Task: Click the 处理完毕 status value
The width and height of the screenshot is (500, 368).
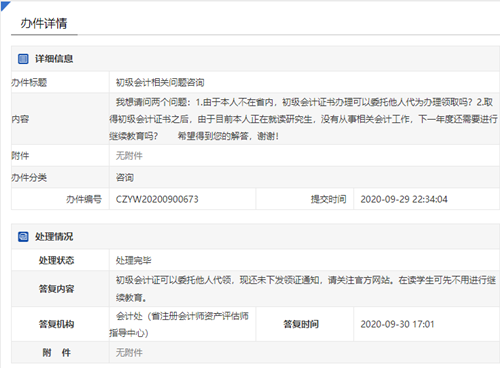Action: [x=134, y=260]
